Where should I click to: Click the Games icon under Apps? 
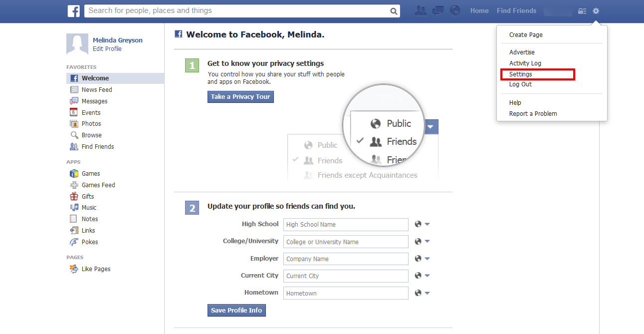(74, 174)
